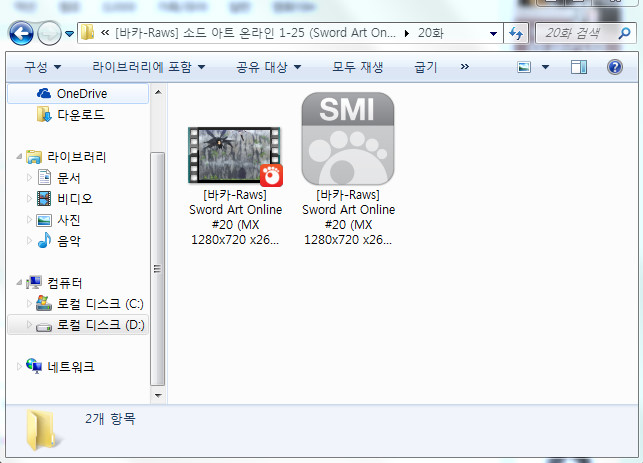643x463 pixels.
Task: Click the 컴퓨터 monitor icon
Action: [34, 282]
